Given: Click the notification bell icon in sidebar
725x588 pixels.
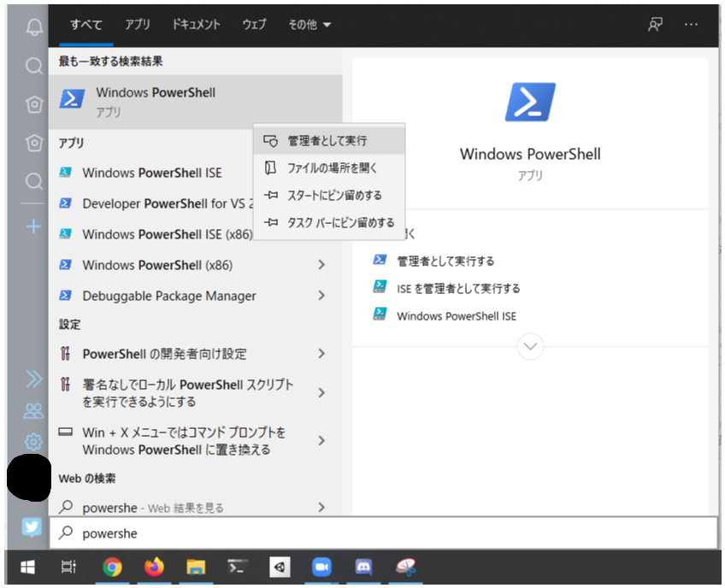Looking at the screenshot, I should [x=33, y=26].
